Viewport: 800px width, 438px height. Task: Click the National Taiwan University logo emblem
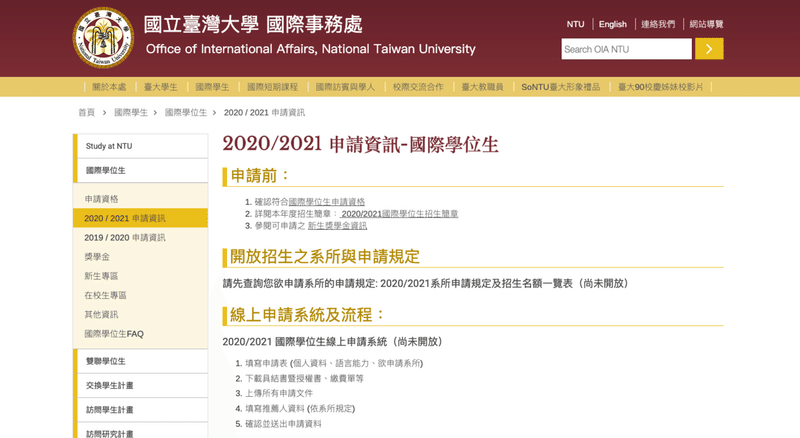coord(104,37)
